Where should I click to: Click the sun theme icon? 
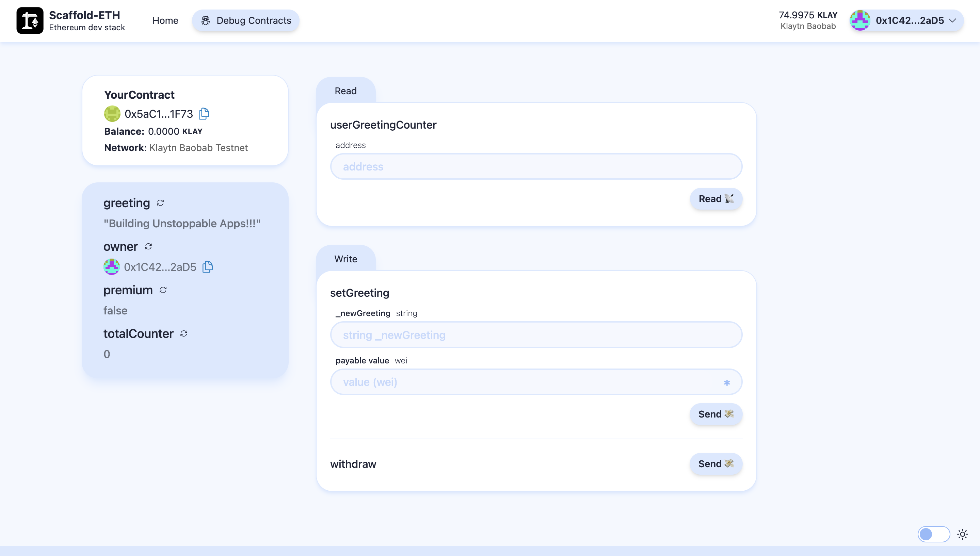[x=962, y=534]
